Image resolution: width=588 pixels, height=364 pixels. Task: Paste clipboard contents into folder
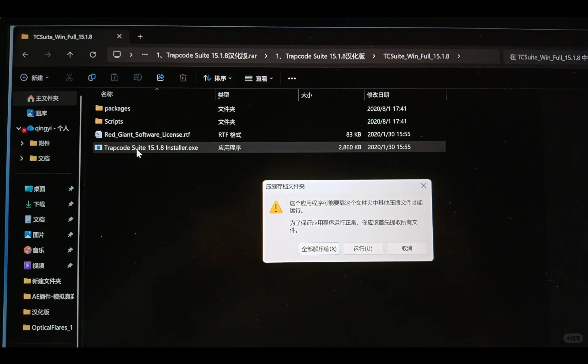[114, 77]
